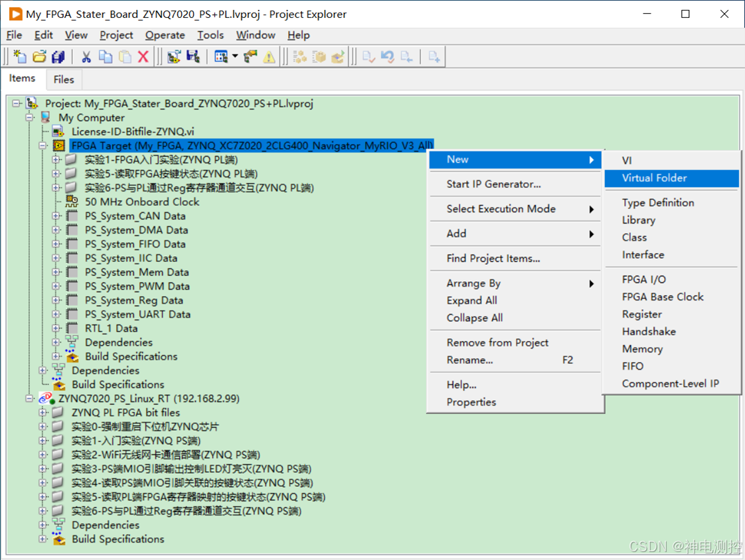Choose FIFO from the New submenu
745x560 pixels.
pyautogui.click(x=672, y=366)
